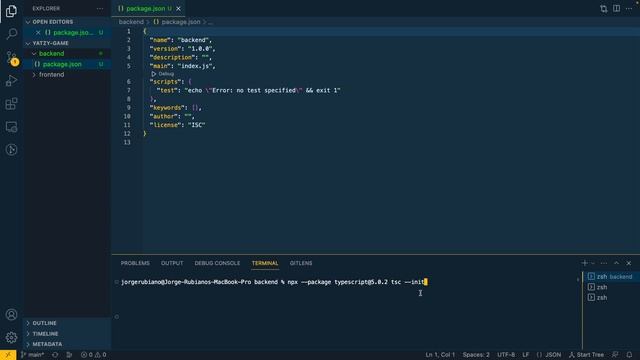Close the package.json editor tab

[178, 9]
